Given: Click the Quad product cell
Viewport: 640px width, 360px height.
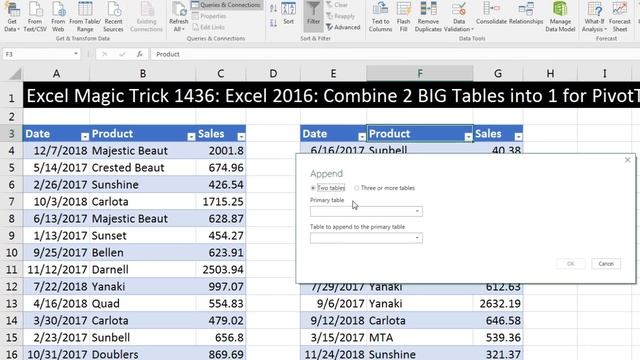Looking at the screenshot, I should 142,304.
